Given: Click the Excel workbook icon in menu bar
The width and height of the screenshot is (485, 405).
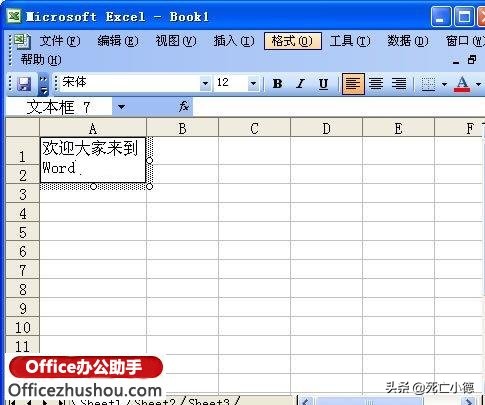Looking at the screenshot, I should coord(22,41).
